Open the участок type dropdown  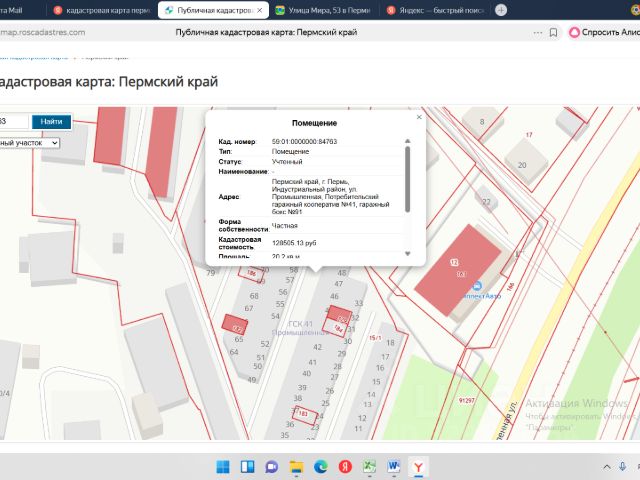pyautogui.click(x=30, y=143)
